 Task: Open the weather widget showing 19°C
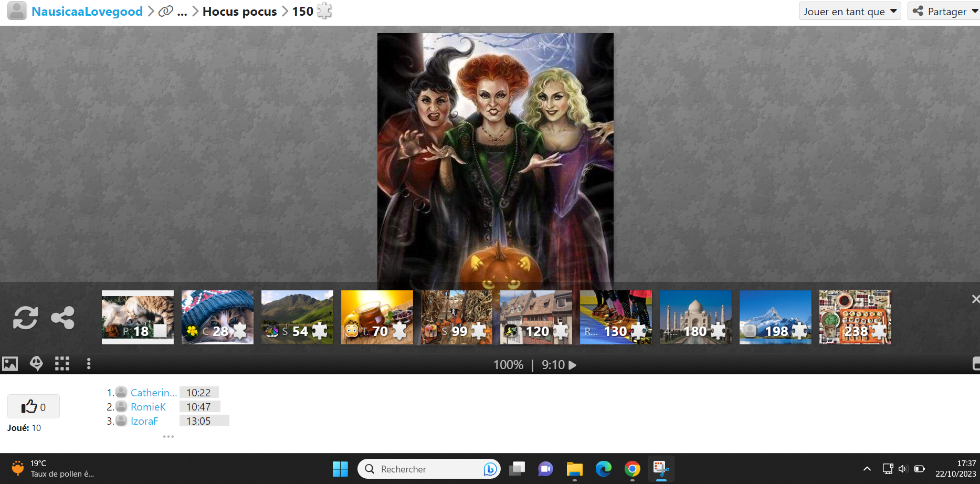coord(52,469)
